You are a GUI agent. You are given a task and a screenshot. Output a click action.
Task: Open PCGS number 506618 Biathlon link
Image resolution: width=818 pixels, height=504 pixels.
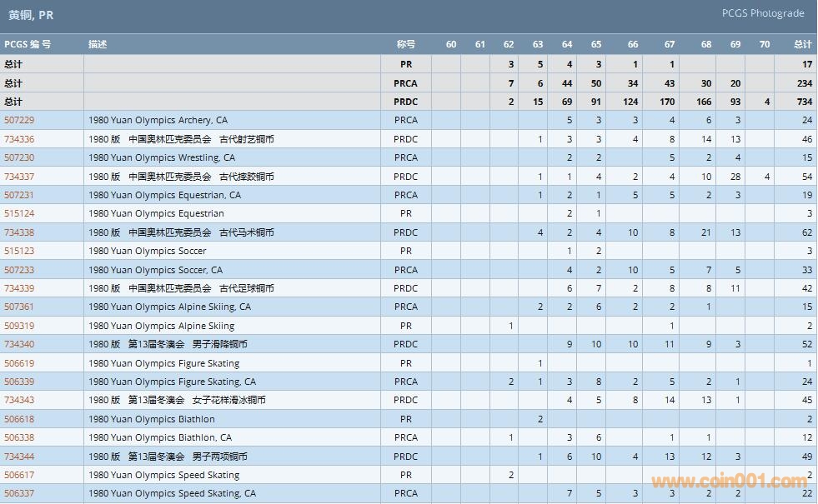(x=19, y=419)
